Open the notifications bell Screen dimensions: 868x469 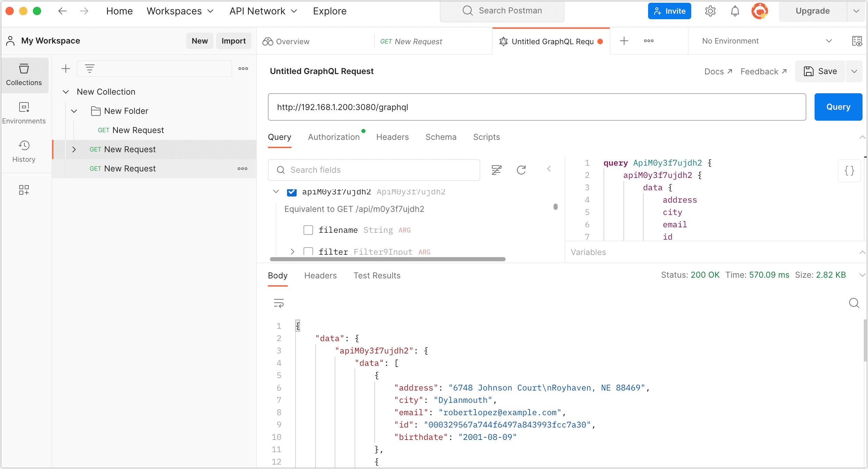[x=734, y=11]
